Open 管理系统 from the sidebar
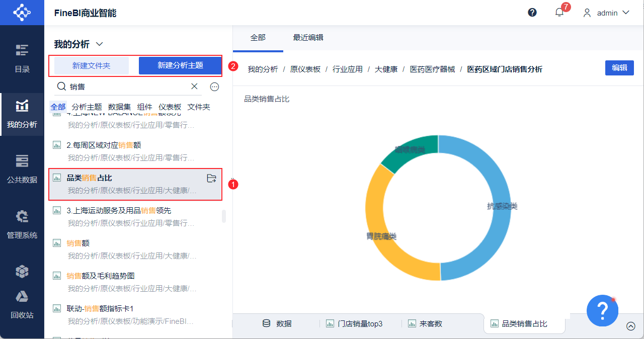This screenshot has height=339, width=644. tap(22, 224)
